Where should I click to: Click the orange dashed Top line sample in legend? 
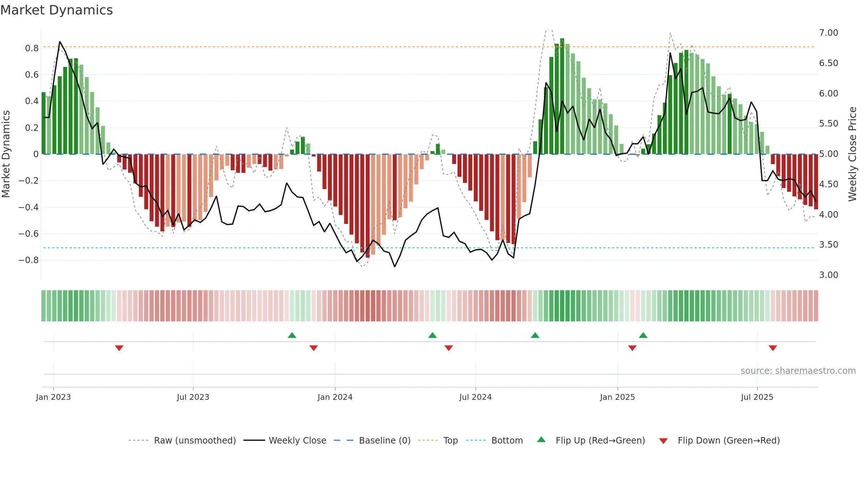tap(428, 440)
